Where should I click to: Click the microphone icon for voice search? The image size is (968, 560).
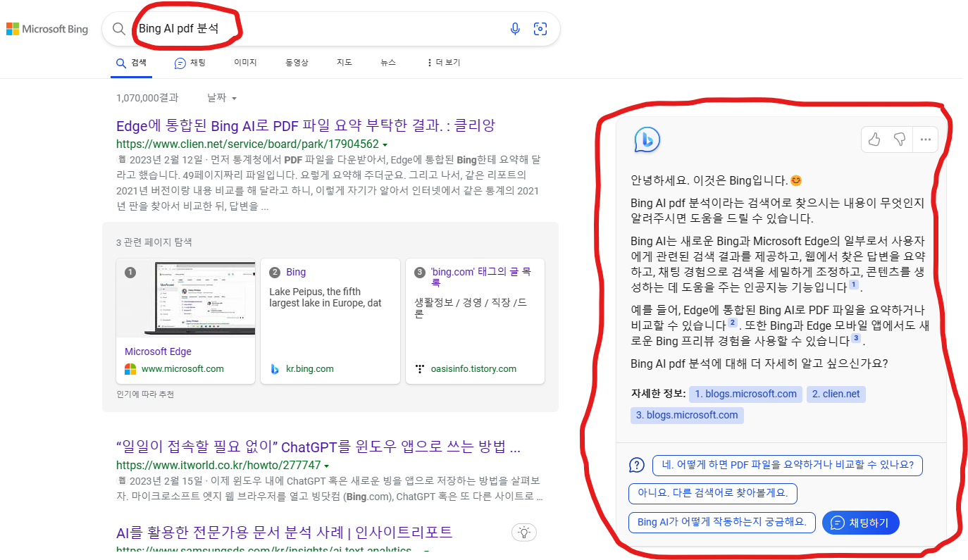pos(515,28)
